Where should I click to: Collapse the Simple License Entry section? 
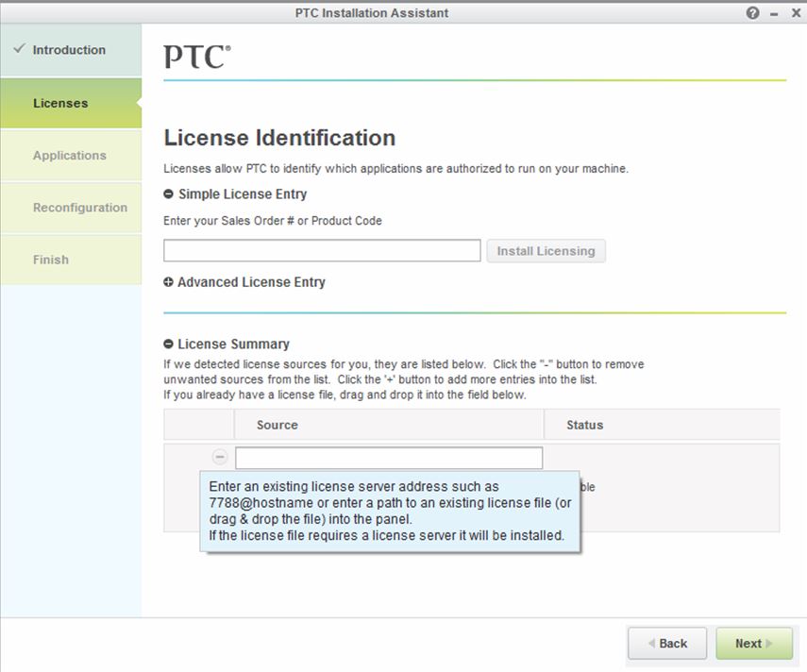pos(168,194)
